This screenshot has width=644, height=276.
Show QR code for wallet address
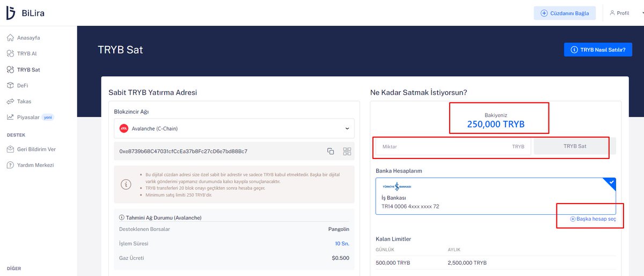(347, 151)
